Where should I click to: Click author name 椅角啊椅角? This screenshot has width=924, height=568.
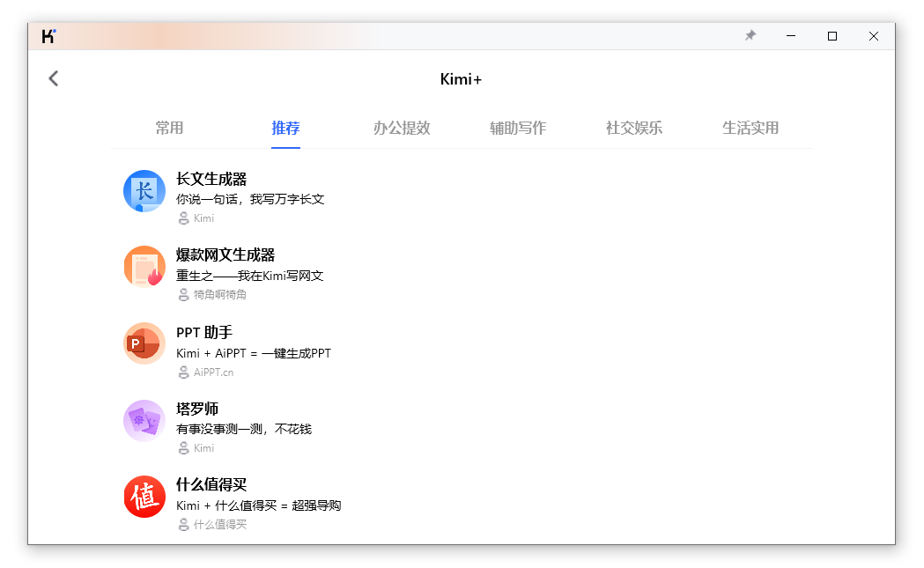pyautogui.click(x=220, y=295)
